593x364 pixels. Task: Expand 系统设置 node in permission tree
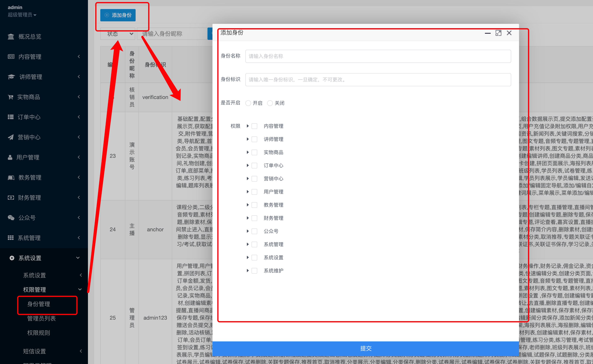tap(248, 257)
